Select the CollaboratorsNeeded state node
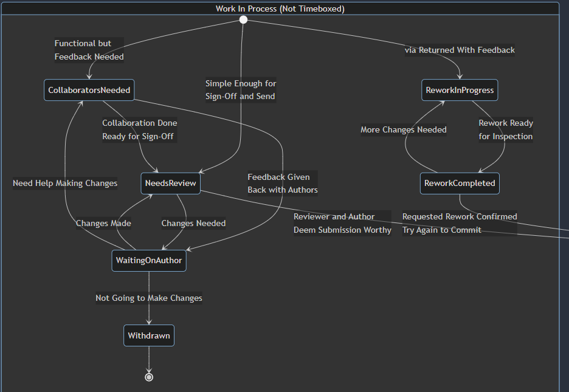 (89, 91)
